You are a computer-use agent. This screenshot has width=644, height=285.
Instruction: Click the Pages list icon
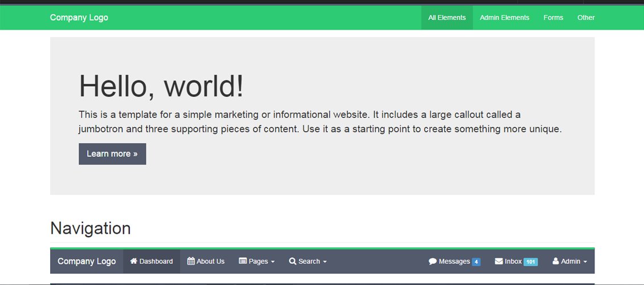click(243, 261)
